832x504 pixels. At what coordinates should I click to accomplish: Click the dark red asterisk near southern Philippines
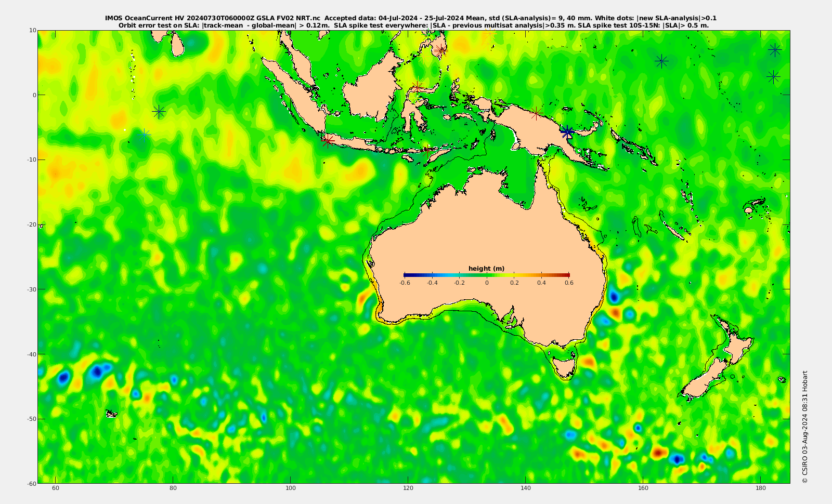point(441,51)
